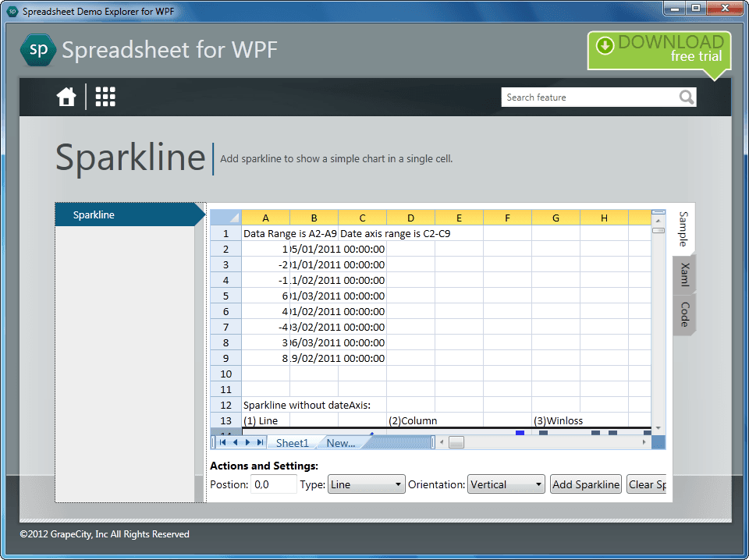Click the Spreadsheet for WPF logo
749x560 pixels.
(x=38, y=50)
